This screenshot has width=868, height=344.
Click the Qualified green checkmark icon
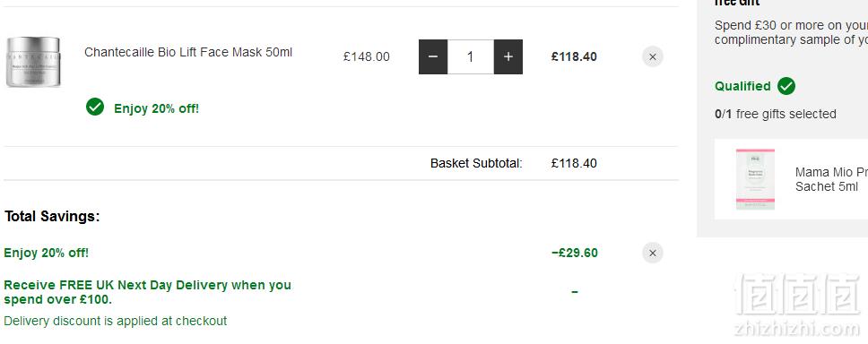[x=786, y=86]
